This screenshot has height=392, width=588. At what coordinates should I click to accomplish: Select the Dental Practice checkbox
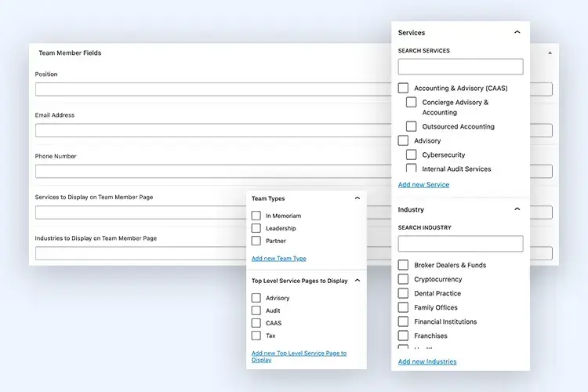point(403,293)
